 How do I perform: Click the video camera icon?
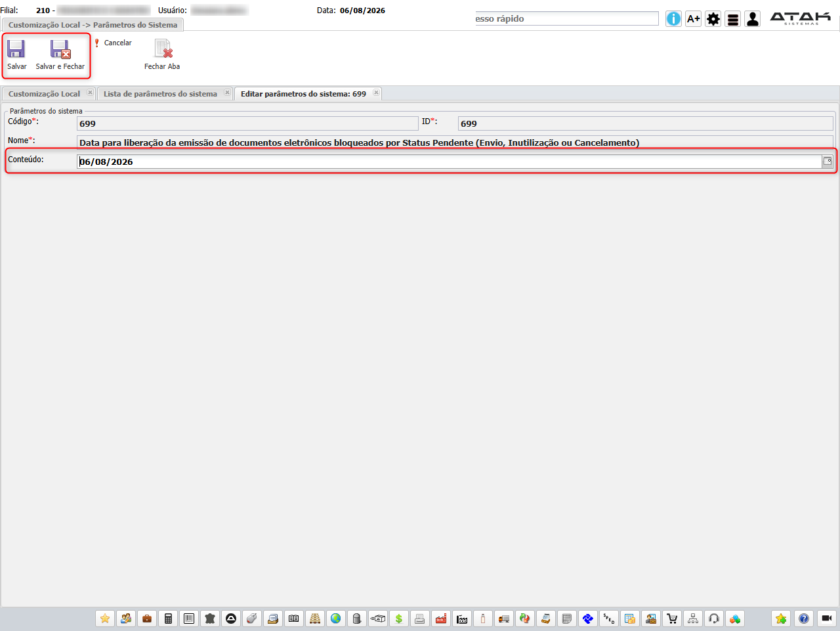pyautogui.click(x=826, y=619)
